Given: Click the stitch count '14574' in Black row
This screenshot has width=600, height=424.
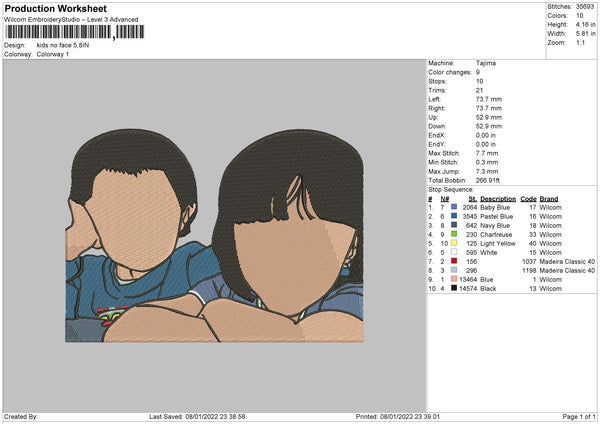Looking at the screenshot, I should point(468,289).
